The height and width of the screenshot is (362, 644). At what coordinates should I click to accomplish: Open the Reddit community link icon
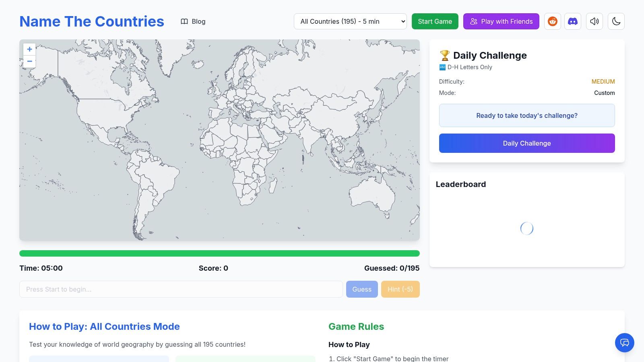tap(552, 21)
